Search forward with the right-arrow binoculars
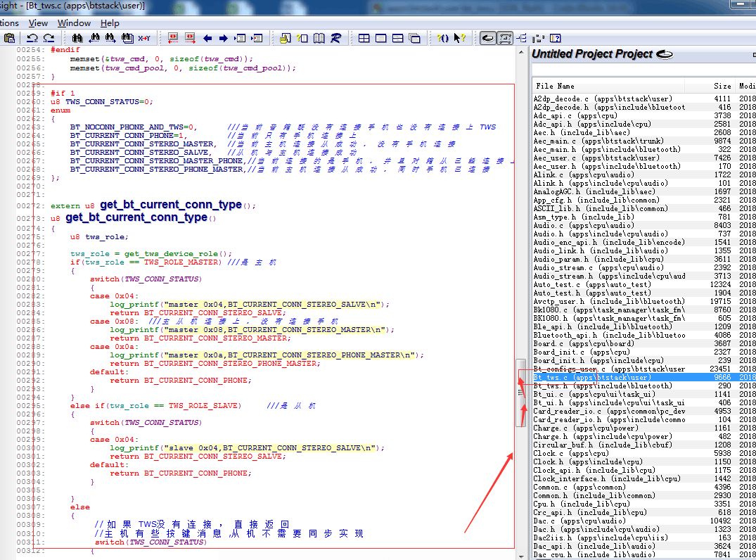 [x=110, y=38]
